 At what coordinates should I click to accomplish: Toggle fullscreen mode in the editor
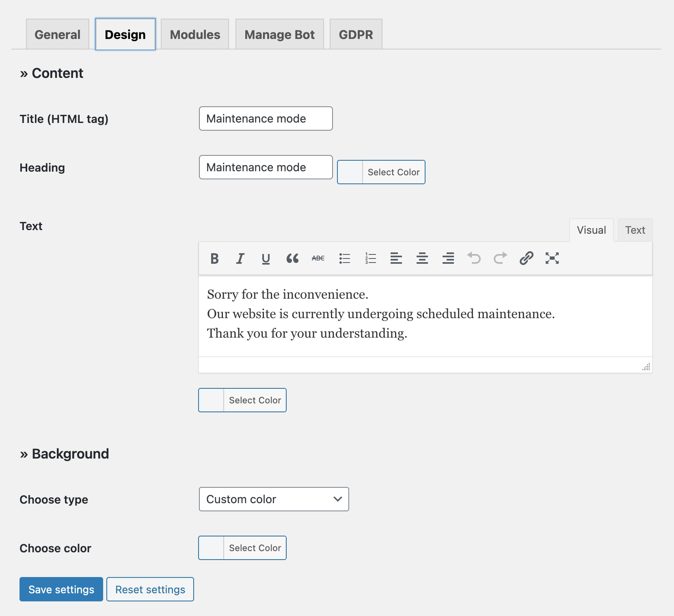pyautogui.click(x=552, y=258)
